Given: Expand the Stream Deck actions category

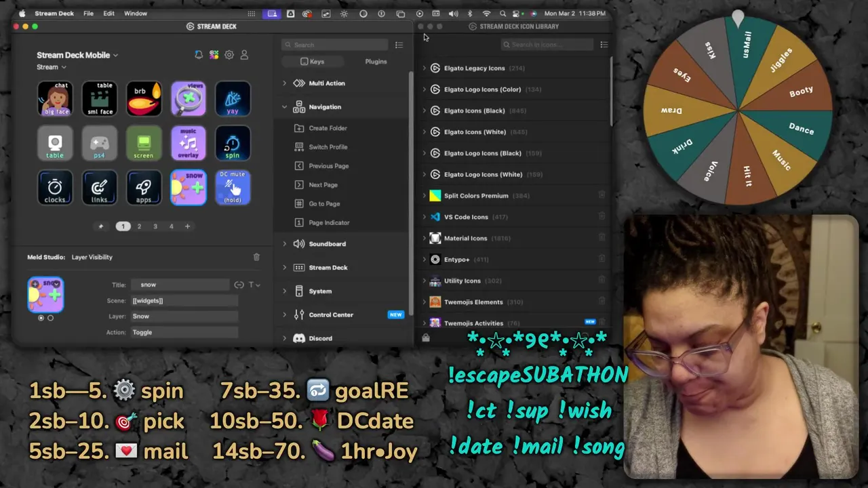Looking at the screenshot, I should [284, 268].
